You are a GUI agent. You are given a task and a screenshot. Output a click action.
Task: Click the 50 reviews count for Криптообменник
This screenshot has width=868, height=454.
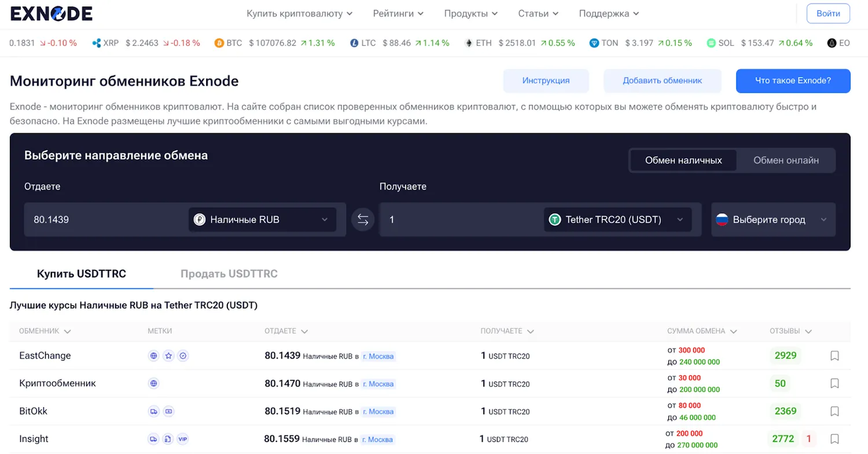point(780,383)
